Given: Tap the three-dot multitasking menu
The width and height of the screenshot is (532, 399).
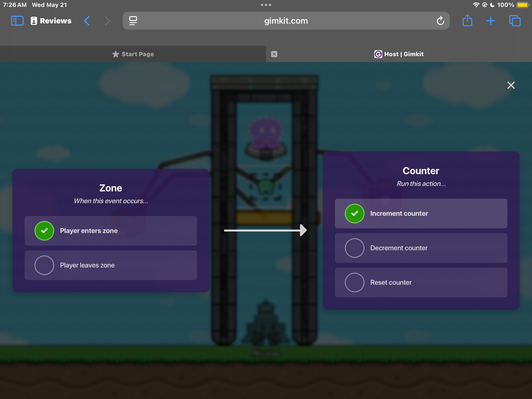Looking at the screenshot, I should tap(266, 5).
